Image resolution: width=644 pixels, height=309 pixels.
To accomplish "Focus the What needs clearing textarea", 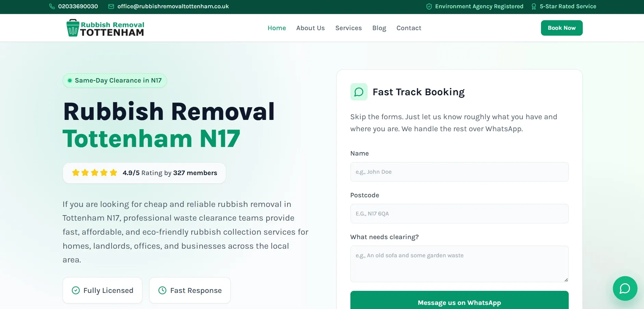I will point(459,264).
